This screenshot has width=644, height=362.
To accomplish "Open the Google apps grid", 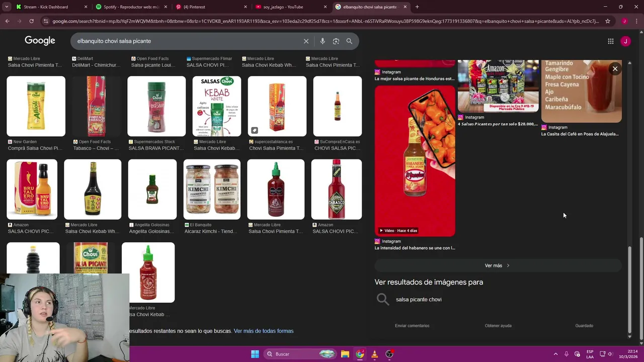I will click(x=610, y=41).
